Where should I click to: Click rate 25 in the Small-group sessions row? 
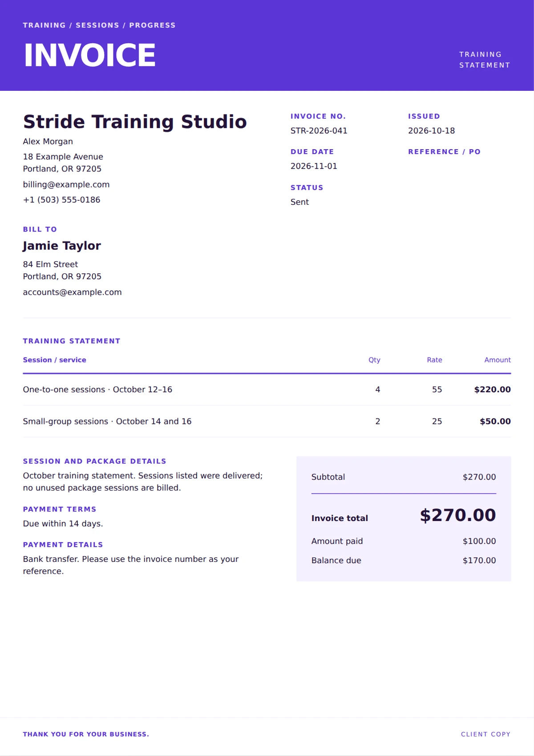(x=437, y=421)
